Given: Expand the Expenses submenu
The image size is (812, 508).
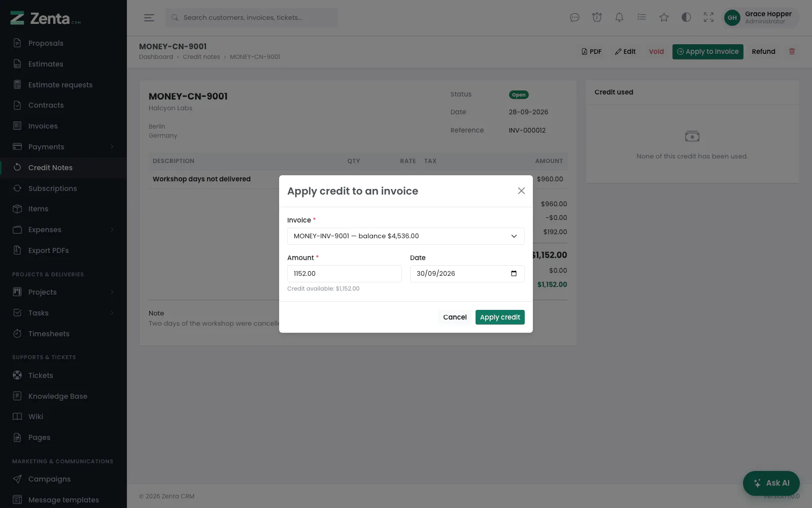Looking at the screenshot, I should tap(63, 230).
